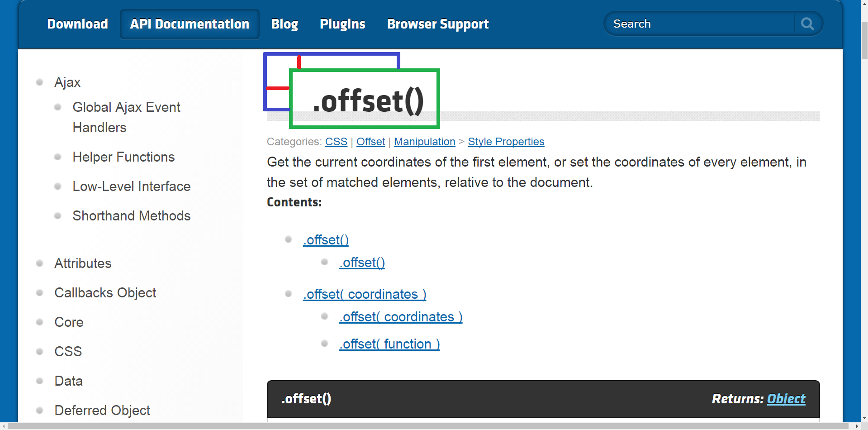Open the Callbacks Object category
Image resolution: width=868 pixels, height=430 pixels.
tap(105, 293)
